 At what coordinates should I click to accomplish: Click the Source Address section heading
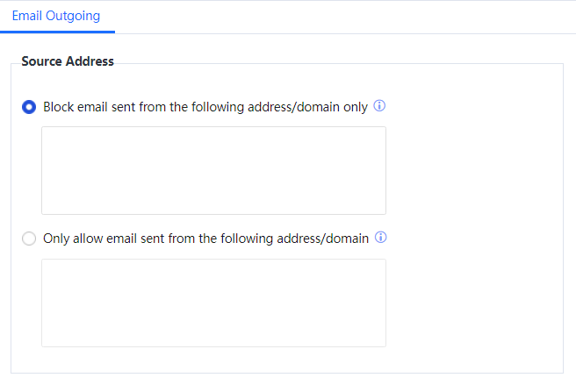pos(68,61)
